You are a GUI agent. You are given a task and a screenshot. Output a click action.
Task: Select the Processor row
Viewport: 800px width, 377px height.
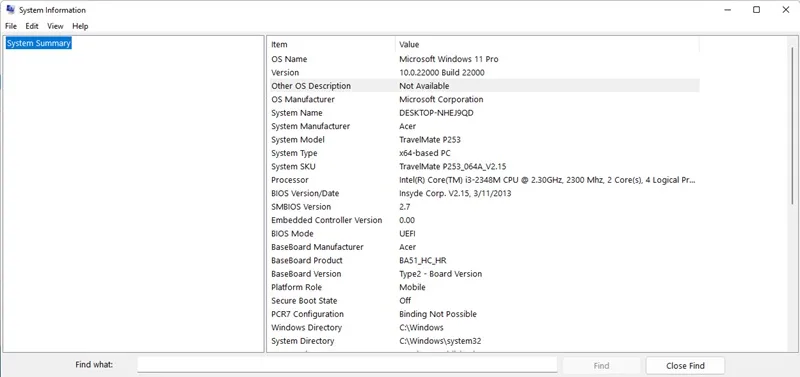484,180
